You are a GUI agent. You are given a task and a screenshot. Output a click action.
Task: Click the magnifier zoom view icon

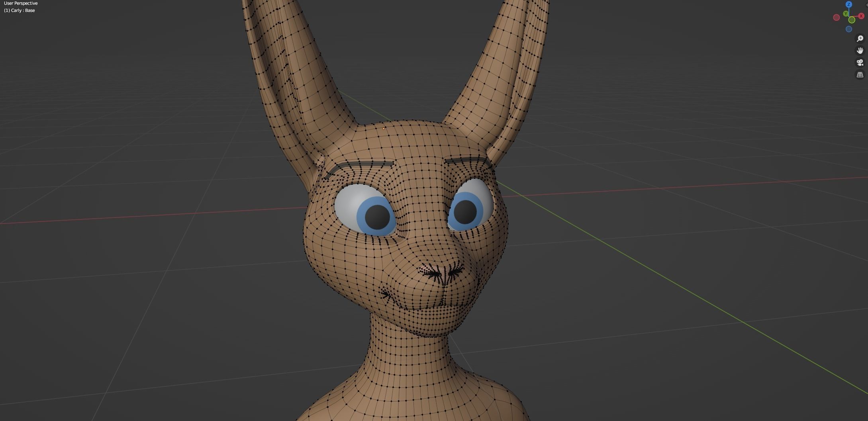[860, 39]
